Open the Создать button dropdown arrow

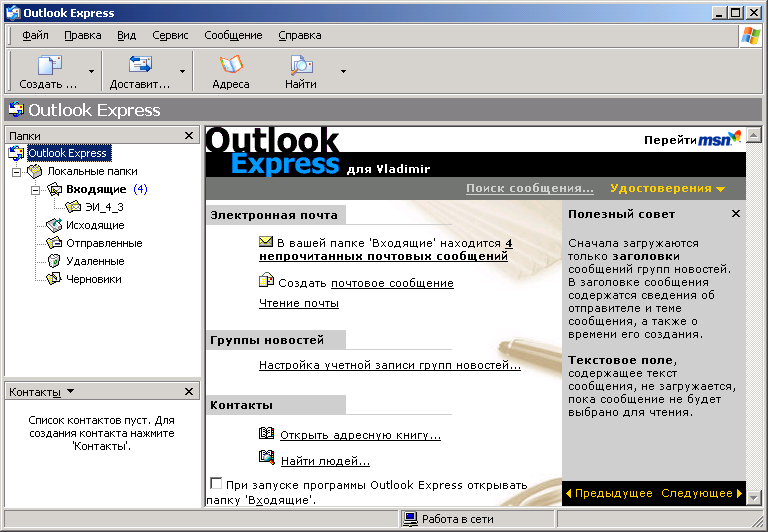coord(91,72)
